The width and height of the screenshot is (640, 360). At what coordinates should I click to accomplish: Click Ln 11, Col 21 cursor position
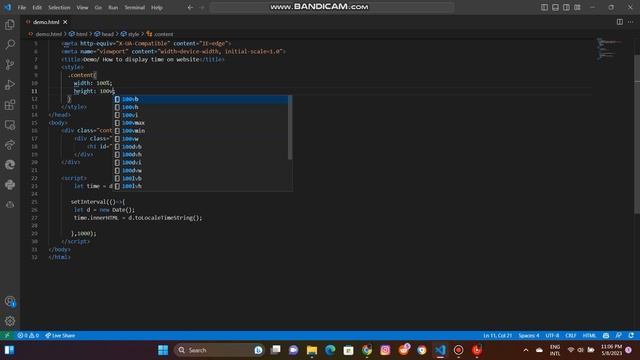tap(498, 336)
